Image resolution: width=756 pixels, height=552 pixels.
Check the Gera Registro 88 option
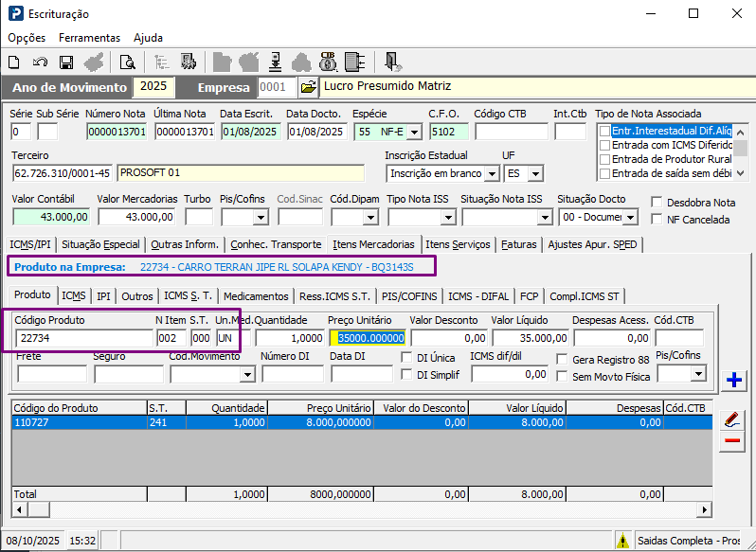pyautogui.click(x=563, y=359)
